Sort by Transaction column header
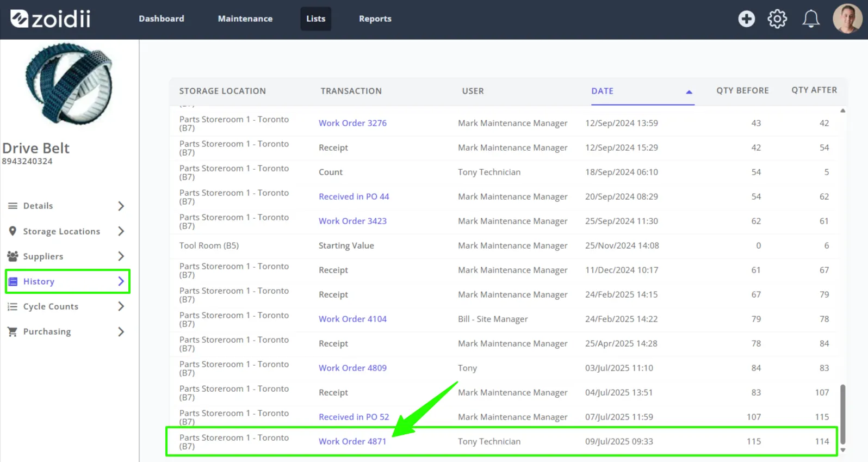 tap(351, 91)
